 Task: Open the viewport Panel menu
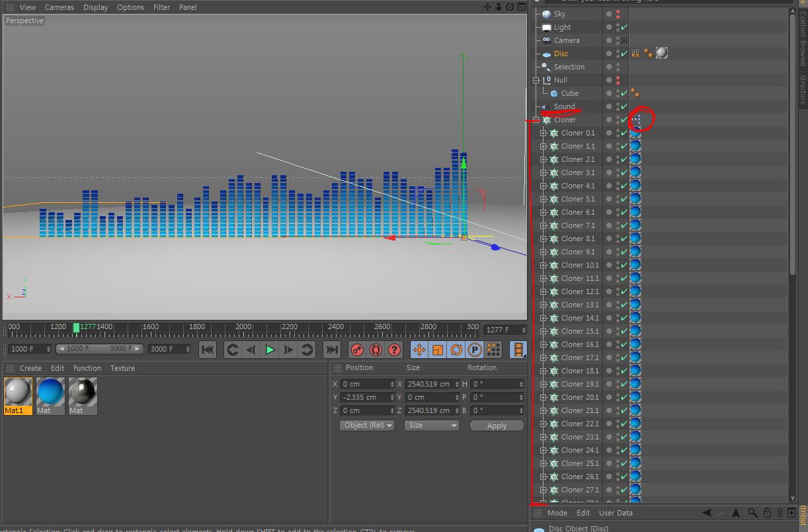(188, 7)
